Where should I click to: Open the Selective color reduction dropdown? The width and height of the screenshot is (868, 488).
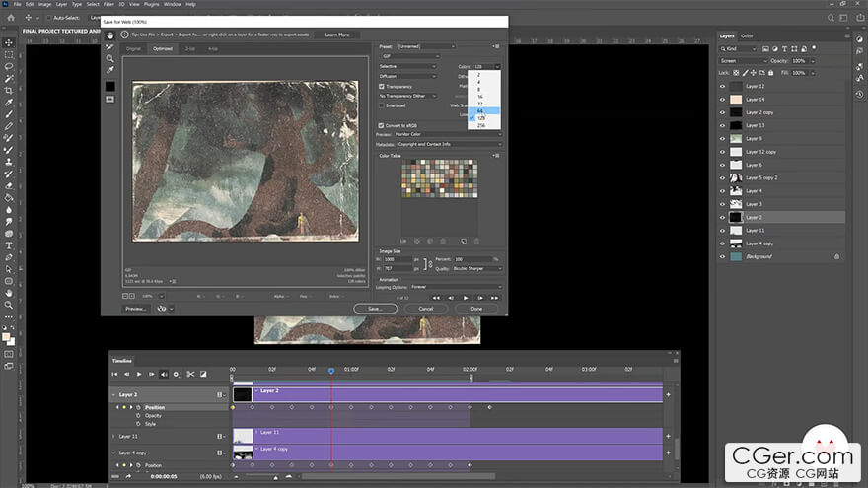(407, 66)
